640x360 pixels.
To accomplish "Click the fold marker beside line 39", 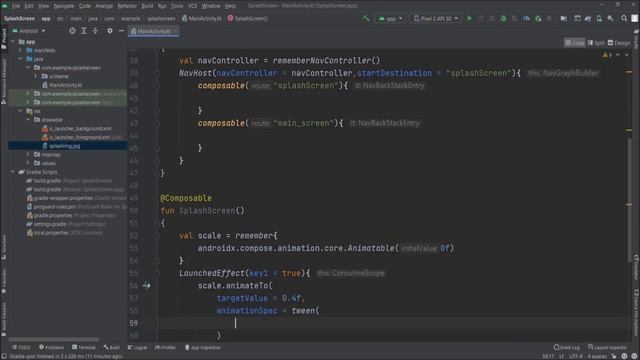I will click(157, 73).
